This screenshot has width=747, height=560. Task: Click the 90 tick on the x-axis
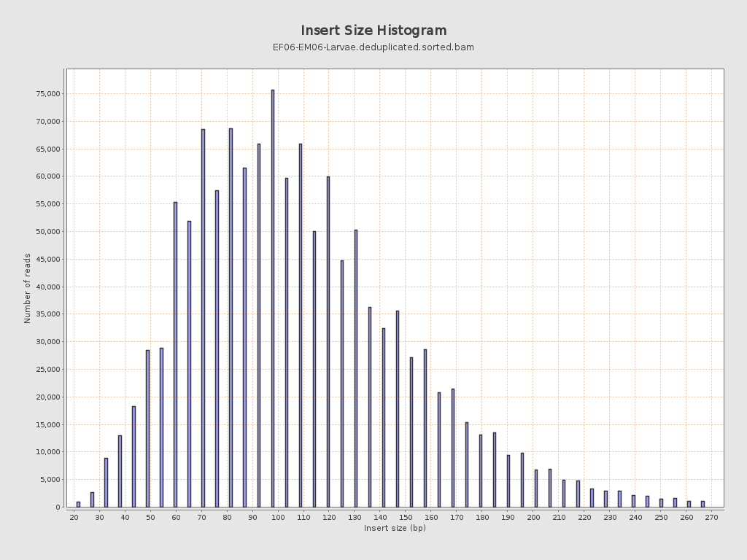coord(252,518)
